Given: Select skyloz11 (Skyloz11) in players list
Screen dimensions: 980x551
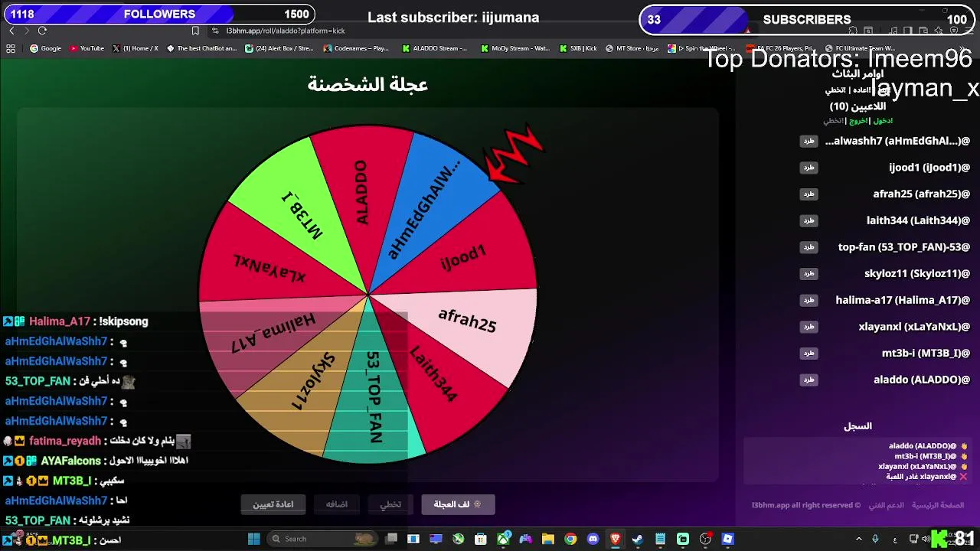Looking at the screenshot, I should pyautogui.click(x=917, y=273).
